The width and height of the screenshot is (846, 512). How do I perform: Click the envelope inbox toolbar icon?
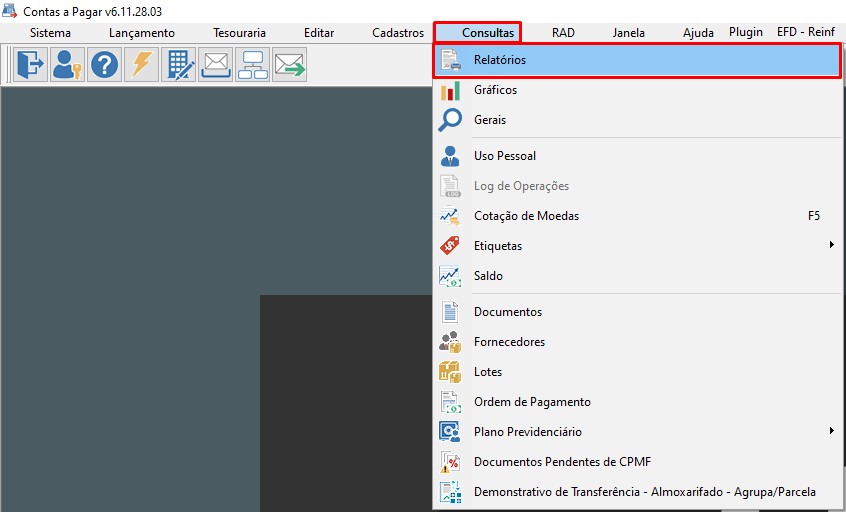tap(216, 65)
